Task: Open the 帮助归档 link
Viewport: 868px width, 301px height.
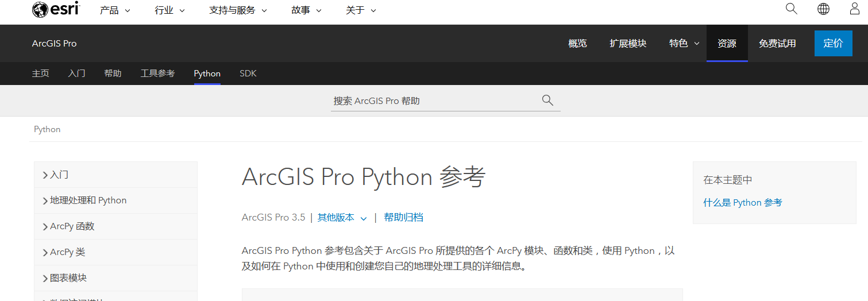Action: pos(403,218)
